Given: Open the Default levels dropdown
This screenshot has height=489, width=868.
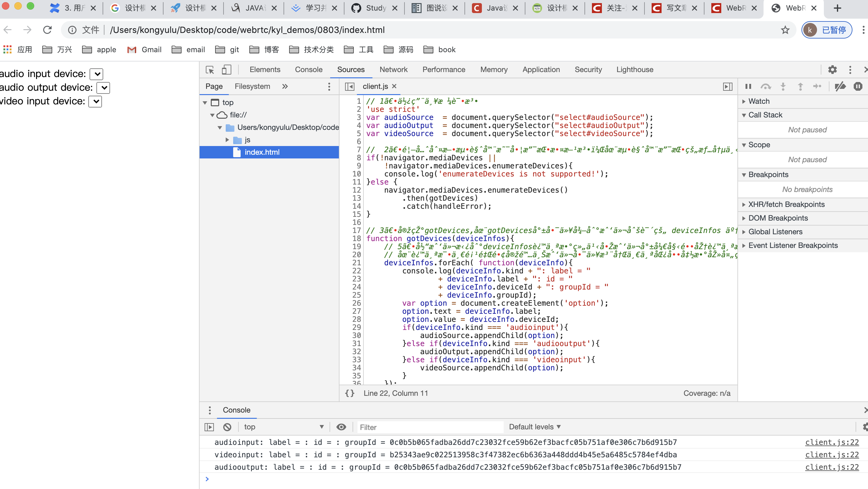Looking at the screenshot, I should click(x=534, y=427).
